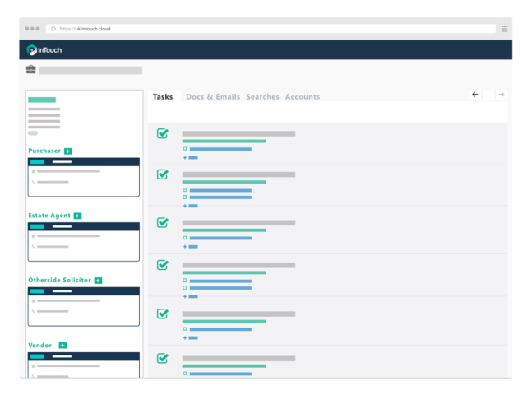Image resolution: width=532 pixels, height=395 pixels.
Task: Click the blue plus add link in the fifth task
Action: [190, 338]
